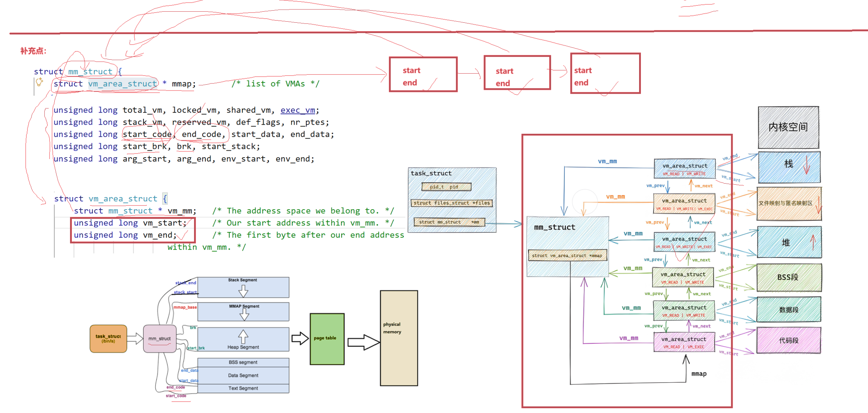Click the BSS段 green block

789,277
